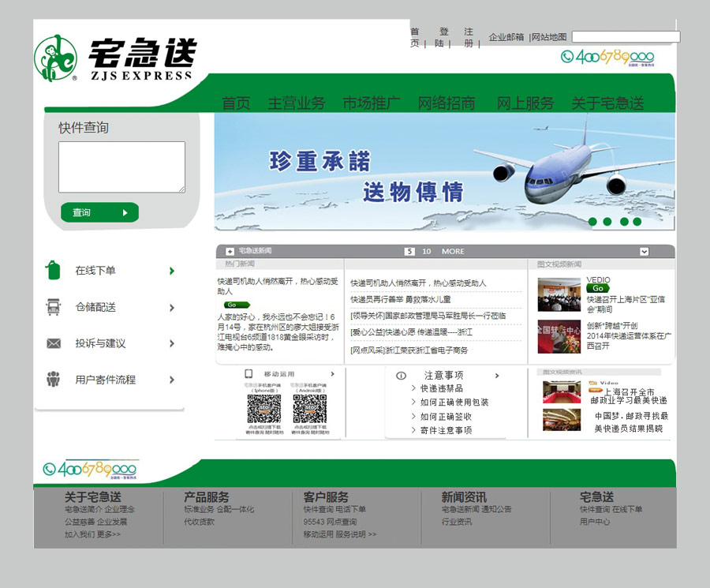This screenshot has height=588, width=710.
Task: Show 5 items in the news header
Action: [x=409, y=252]
